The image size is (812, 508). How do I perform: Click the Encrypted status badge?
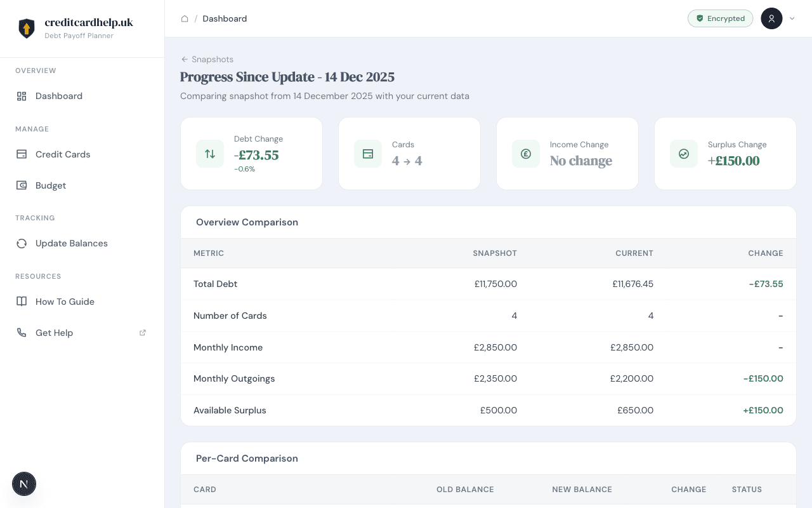click(x=720, y=18)
